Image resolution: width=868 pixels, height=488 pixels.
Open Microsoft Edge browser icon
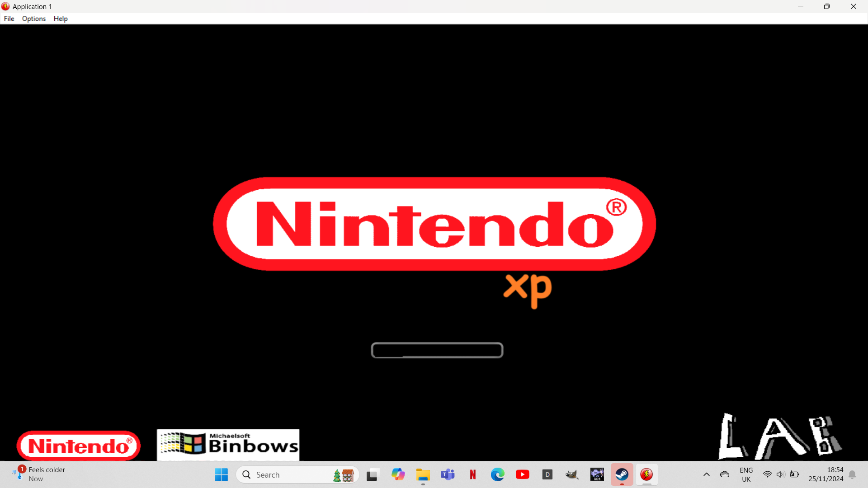[497, 474]
